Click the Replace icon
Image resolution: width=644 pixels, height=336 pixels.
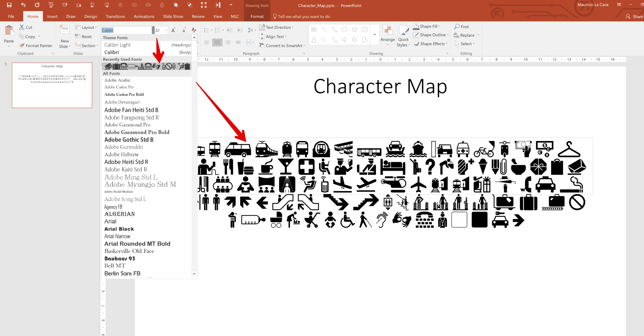coord(456,35)
